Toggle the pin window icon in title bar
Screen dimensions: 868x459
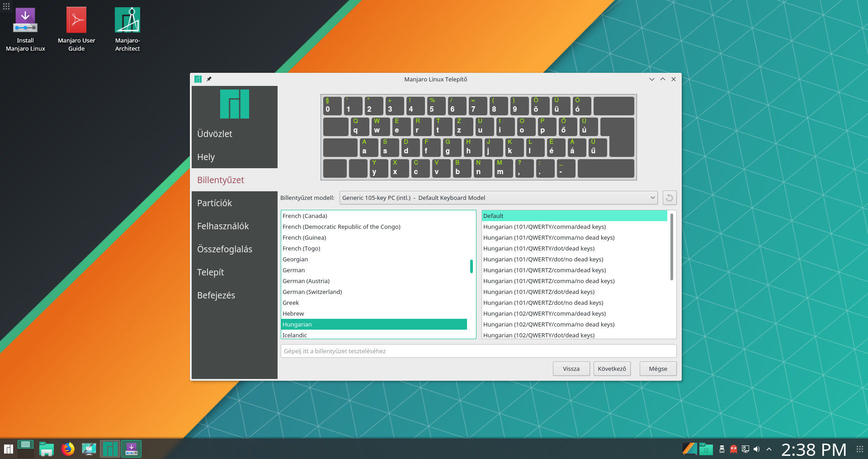209,79
